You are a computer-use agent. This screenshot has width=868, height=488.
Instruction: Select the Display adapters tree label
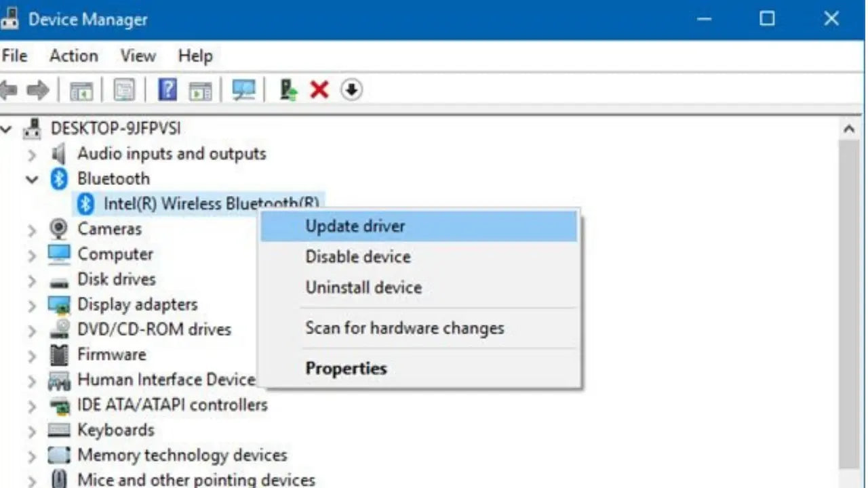point(137,305)
